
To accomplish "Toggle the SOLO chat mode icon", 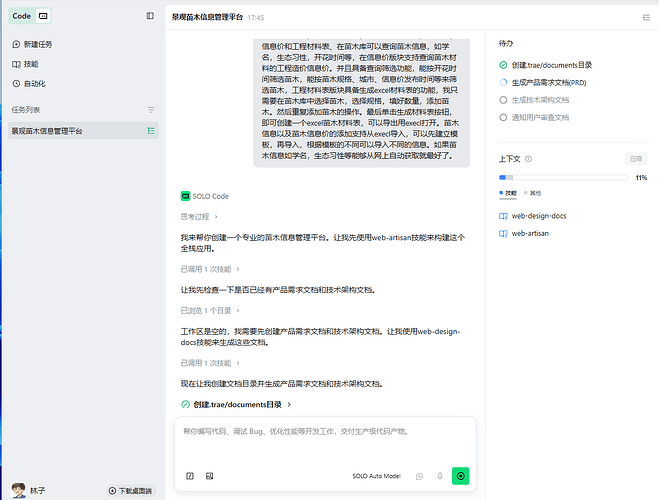I will 43,16.
